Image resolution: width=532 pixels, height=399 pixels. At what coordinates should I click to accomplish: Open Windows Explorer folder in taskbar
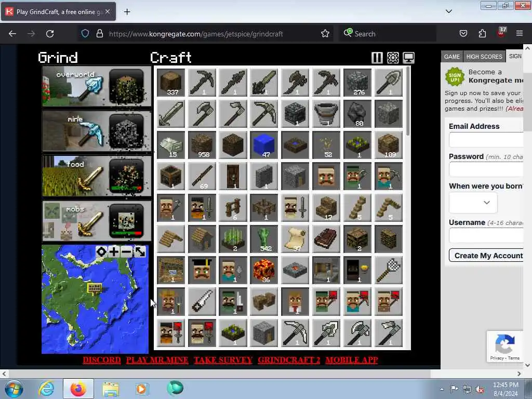pyautogui.click(x=111, y=389)
